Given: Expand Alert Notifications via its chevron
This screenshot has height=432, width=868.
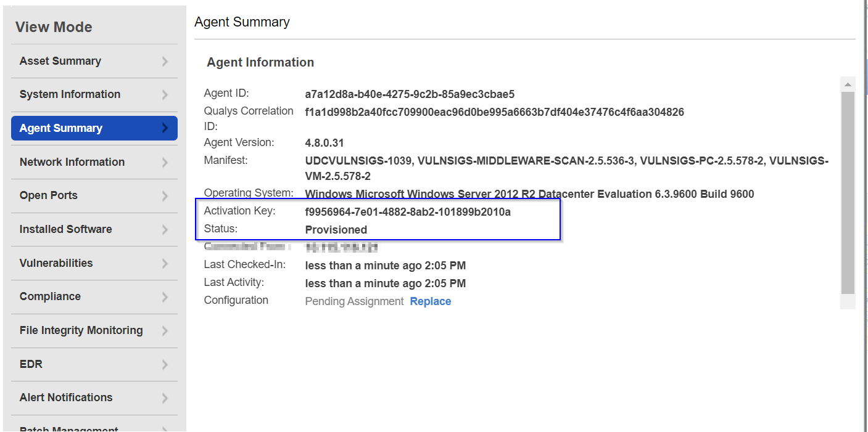Looking at the screenshot, I should coord(165,398).
